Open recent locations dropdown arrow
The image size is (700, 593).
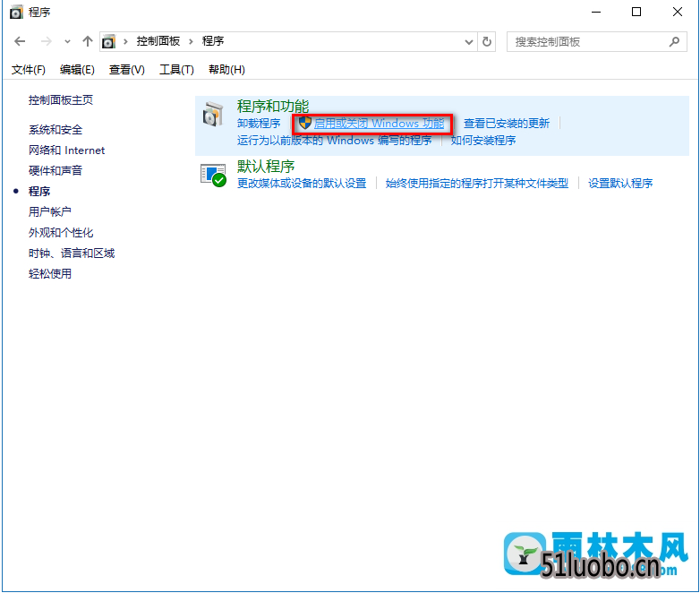coord(67,41)
